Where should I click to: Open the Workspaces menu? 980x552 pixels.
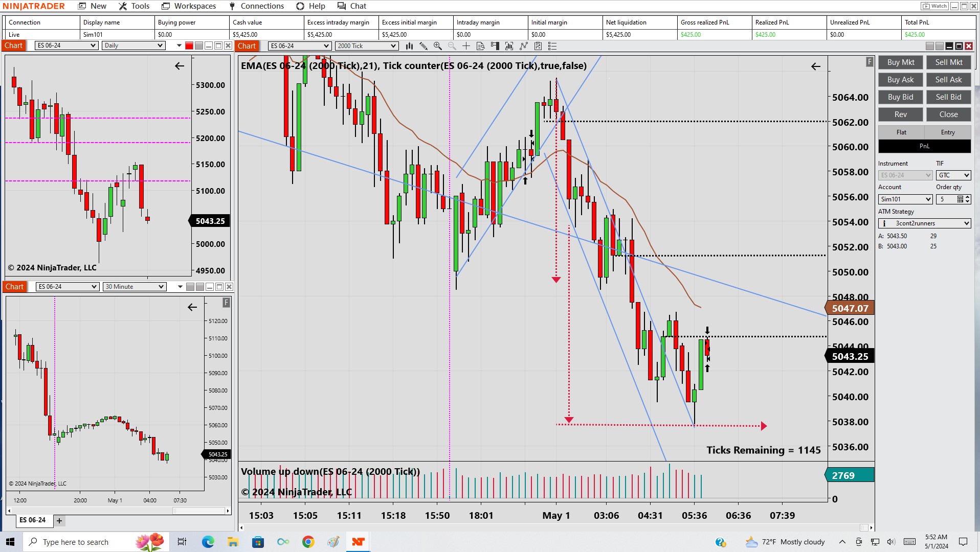pos(189,6)
